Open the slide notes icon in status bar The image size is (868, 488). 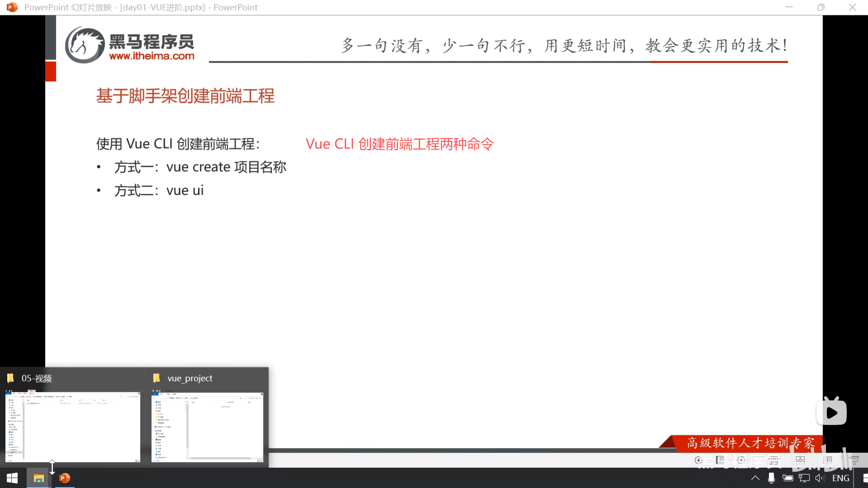pos(720,460)
